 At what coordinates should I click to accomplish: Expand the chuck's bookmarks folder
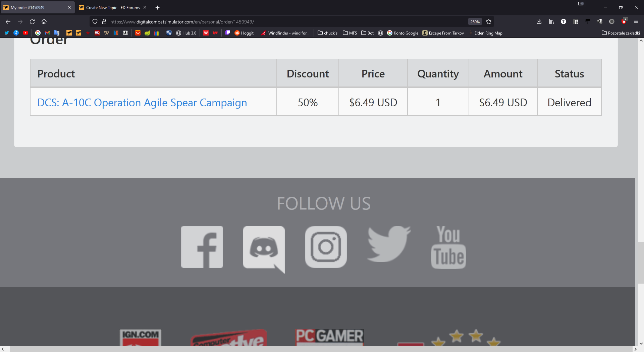point(327,33)
